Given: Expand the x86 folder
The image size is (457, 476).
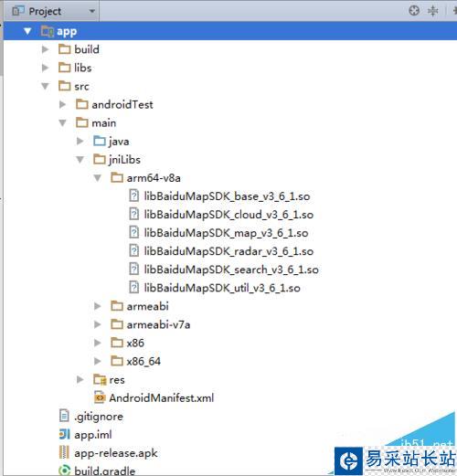Looking at the screenshot, I should click(98, 343).
